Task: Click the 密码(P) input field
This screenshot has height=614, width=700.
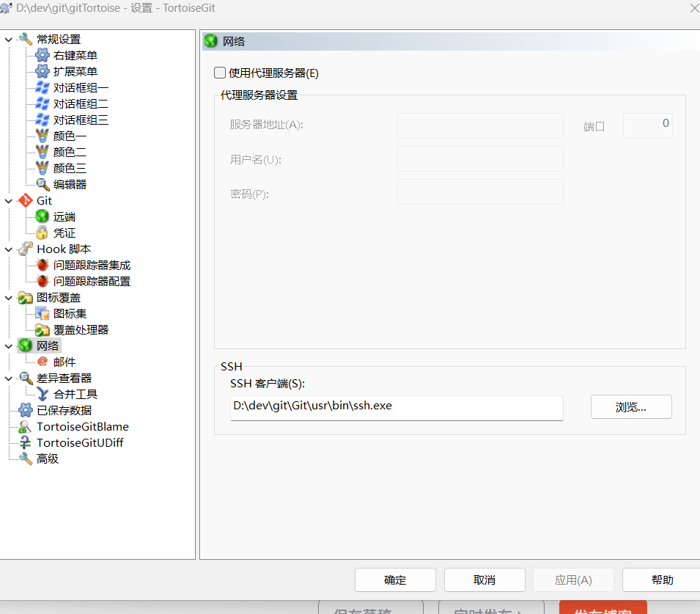Action: click(x=480, y=191)
